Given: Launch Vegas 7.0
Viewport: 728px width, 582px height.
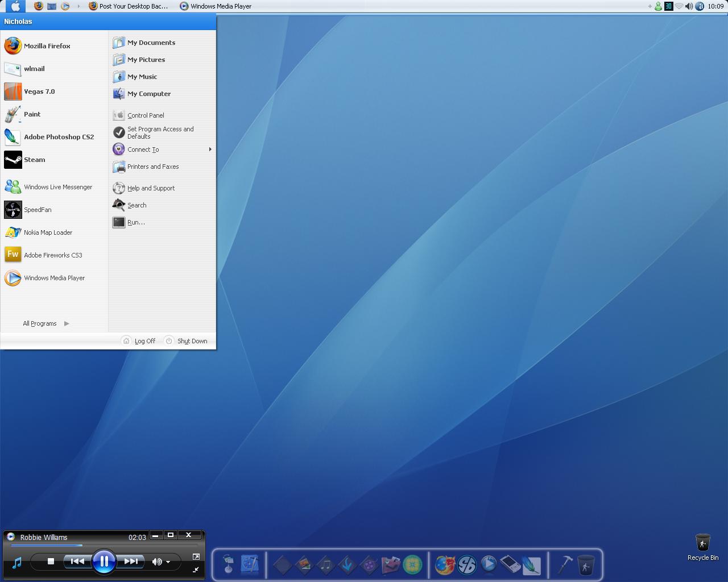Looking at the screenshot, I should pyautogui.click(x=54, y=91).
